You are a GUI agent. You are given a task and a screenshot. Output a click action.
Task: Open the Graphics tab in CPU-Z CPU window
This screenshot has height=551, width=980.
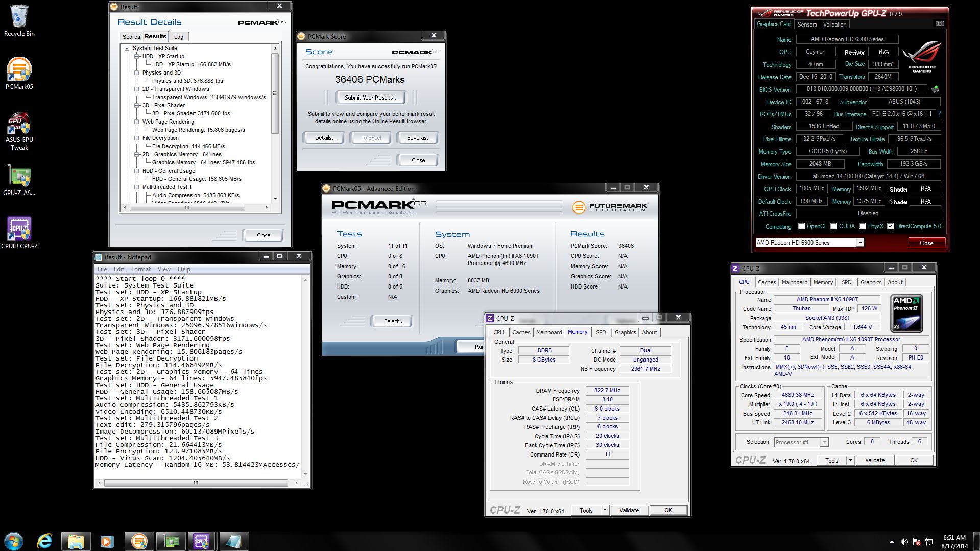pos(871,282)
